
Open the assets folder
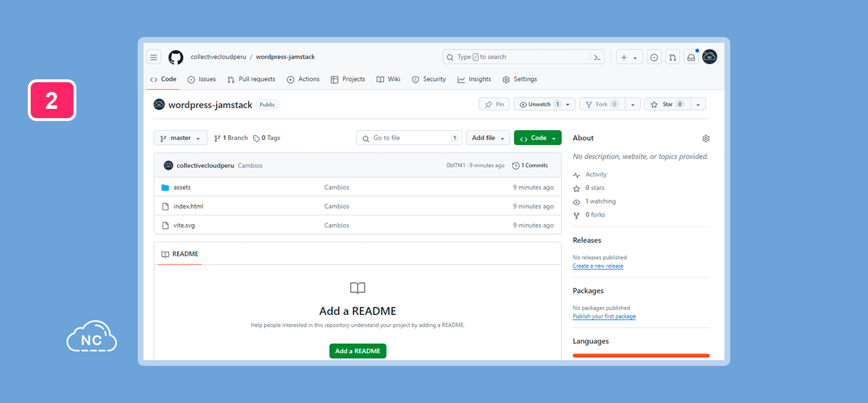(x=182, y=188)
